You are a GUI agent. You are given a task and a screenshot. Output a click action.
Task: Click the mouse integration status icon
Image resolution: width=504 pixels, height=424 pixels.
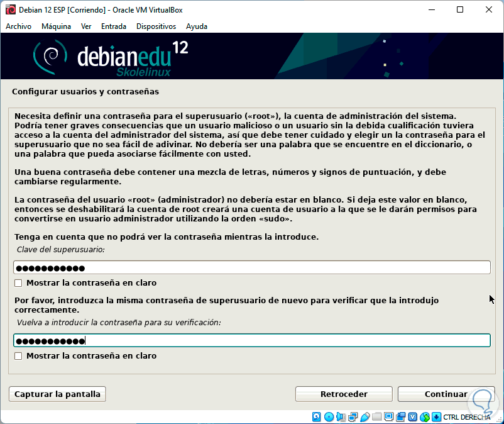pyautogui.click(x=425, y=417)
